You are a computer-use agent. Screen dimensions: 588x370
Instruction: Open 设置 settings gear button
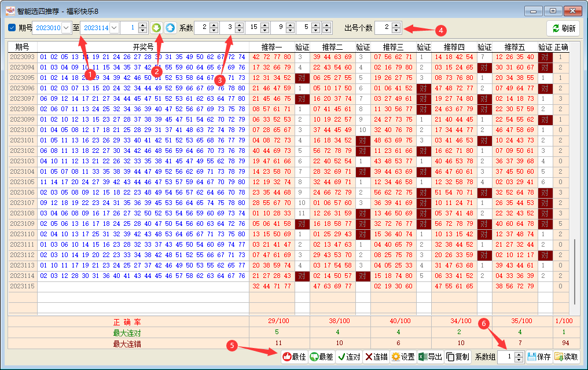click(403, 357)
